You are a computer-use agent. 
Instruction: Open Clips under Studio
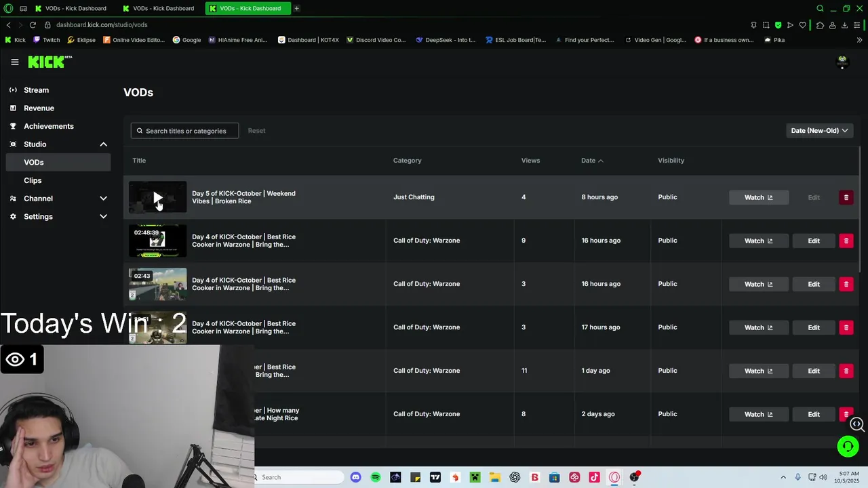coord(33,180)
